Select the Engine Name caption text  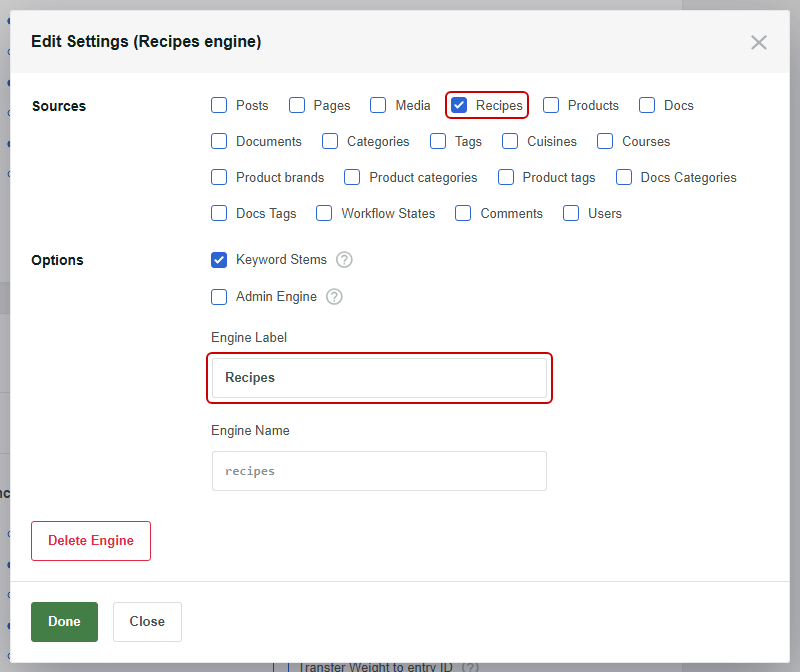(x=250, y=430)
